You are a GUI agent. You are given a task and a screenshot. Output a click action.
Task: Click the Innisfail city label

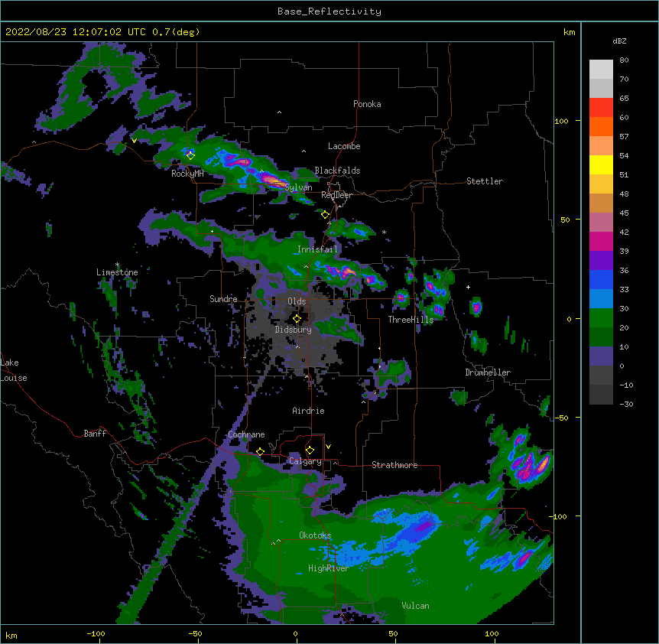click(x=317, y=249)
